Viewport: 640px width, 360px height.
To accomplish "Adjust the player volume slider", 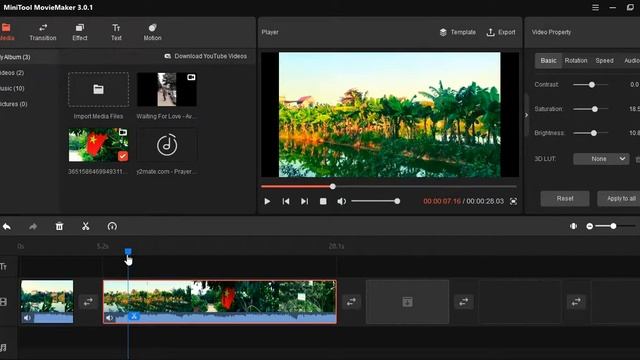I will pos(375,201).
